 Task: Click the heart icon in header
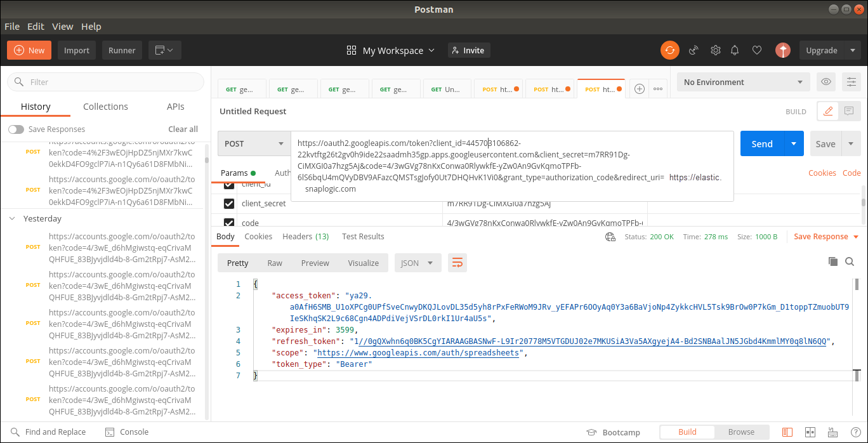click(x=756, y=50)
